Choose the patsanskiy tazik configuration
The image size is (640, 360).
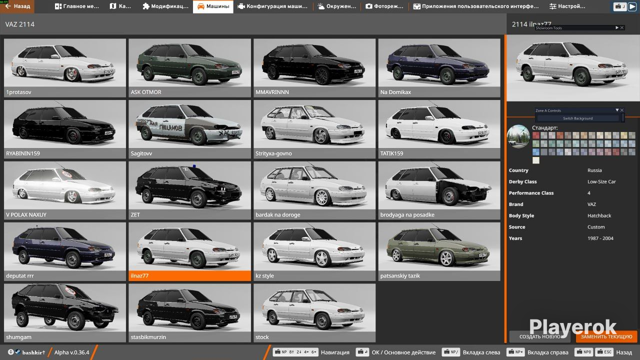pyautogui.click(x=439, y=251)
